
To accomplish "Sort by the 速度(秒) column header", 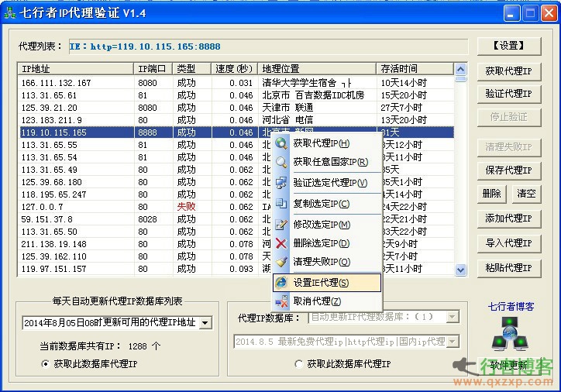I will [234, 69].
